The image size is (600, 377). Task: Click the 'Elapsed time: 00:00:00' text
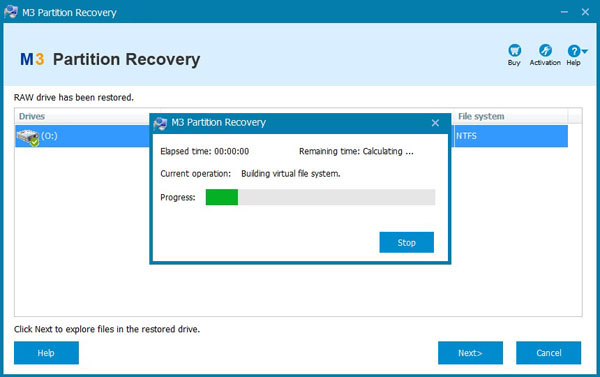point(205,151)
